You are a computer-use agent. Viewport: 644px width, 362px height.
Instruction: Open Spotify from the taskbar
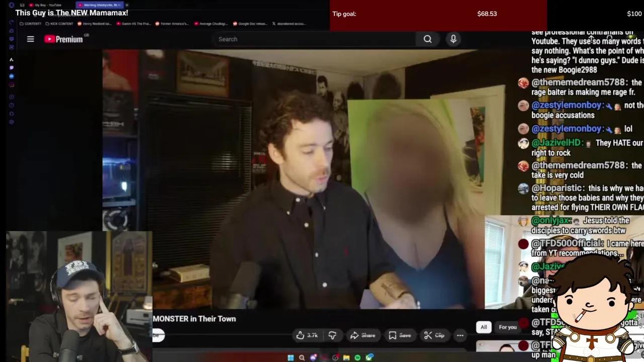coord(357,357)
